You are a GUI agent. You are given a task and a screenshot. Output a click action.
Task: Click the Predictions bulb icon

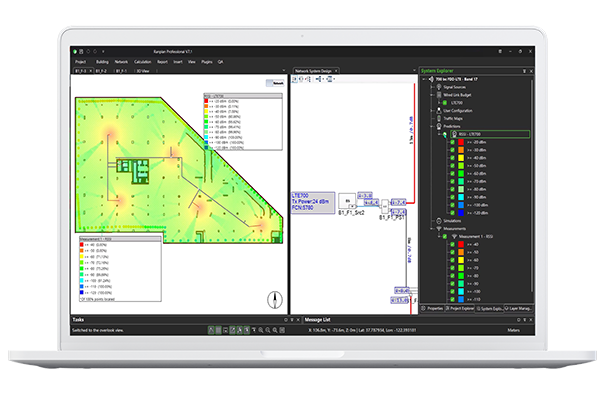click(438, 126)
